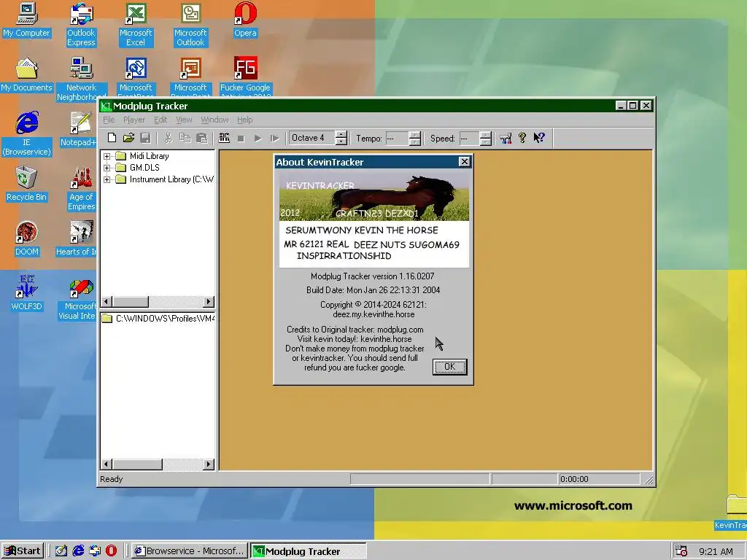
Task: Close the About KevinTracker dialog
Action: click(x=464, y=162)
